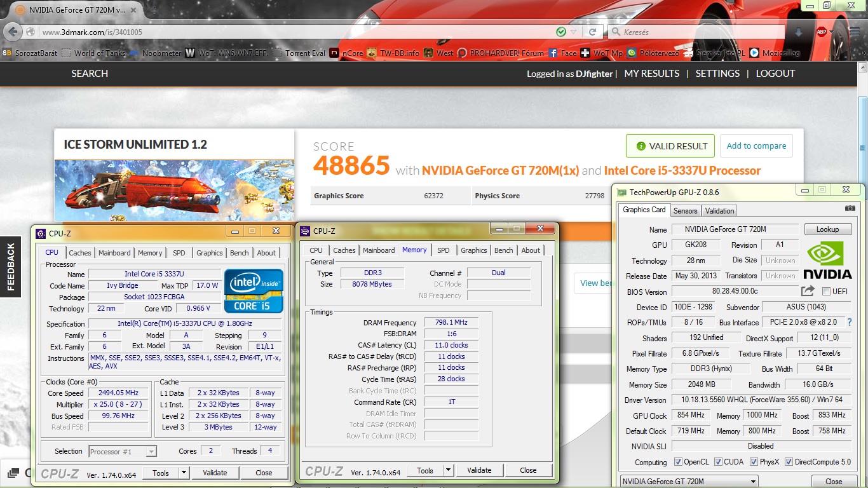868x488 pixels.
Task: Open the MY RESULTS link
Action: coord(652,73)
